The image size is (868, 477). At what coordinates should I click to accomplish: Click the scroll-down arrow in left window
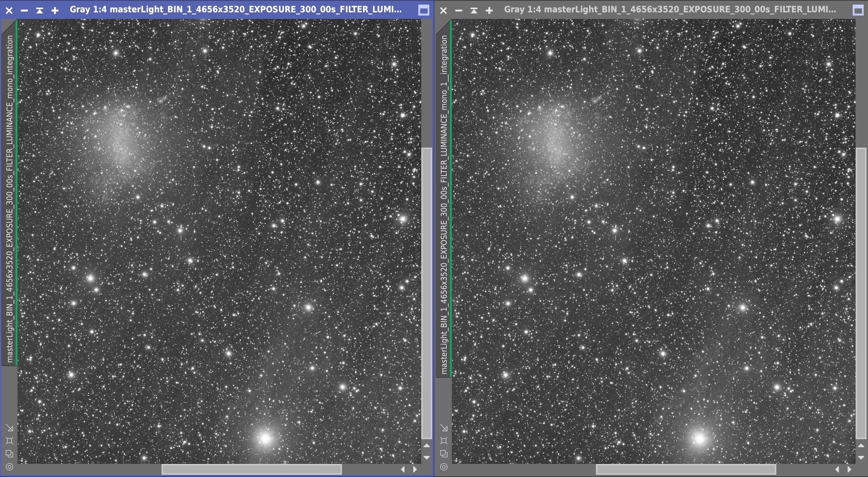pos(426,457)
